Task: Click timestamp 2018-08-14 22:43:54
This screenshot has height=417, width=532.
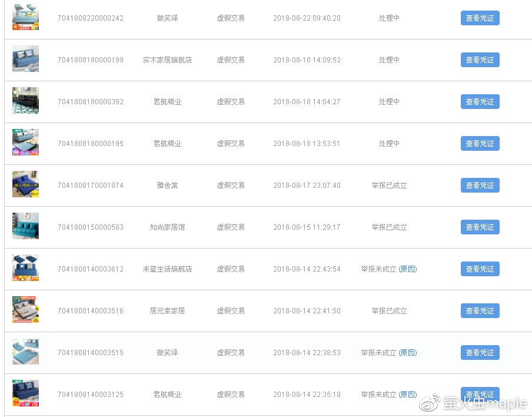Action: (307, 269)
